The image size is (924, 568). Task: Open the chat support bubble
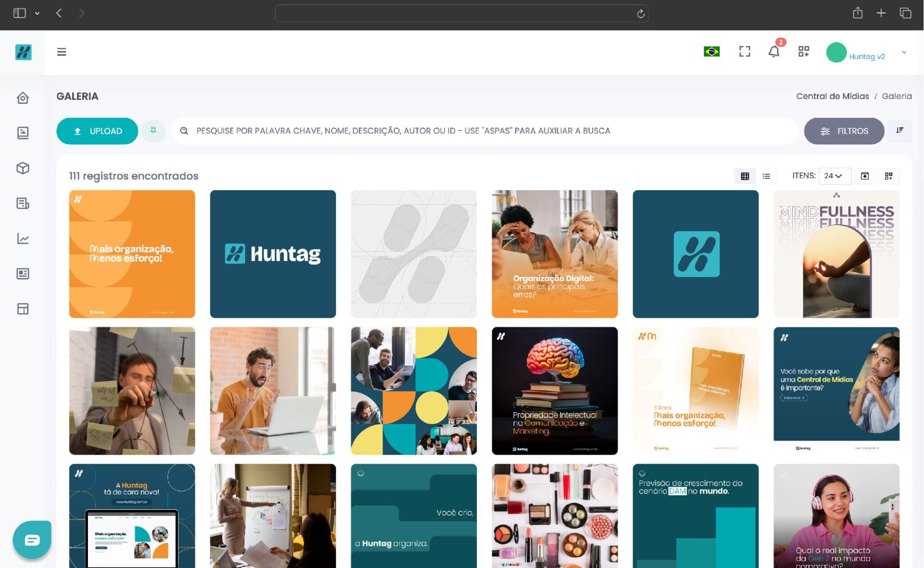click(32, 540)
